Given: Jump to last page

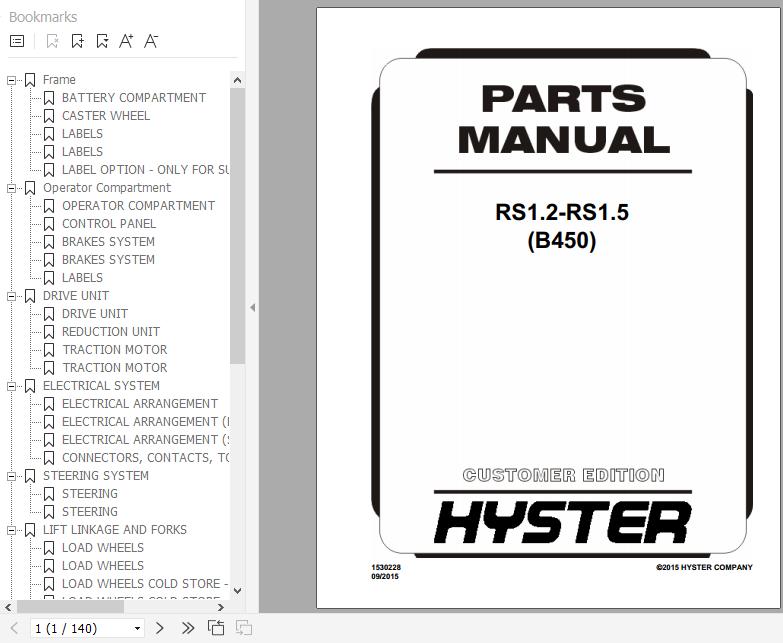Looking at the screenshot, I should tap(188, 628).
